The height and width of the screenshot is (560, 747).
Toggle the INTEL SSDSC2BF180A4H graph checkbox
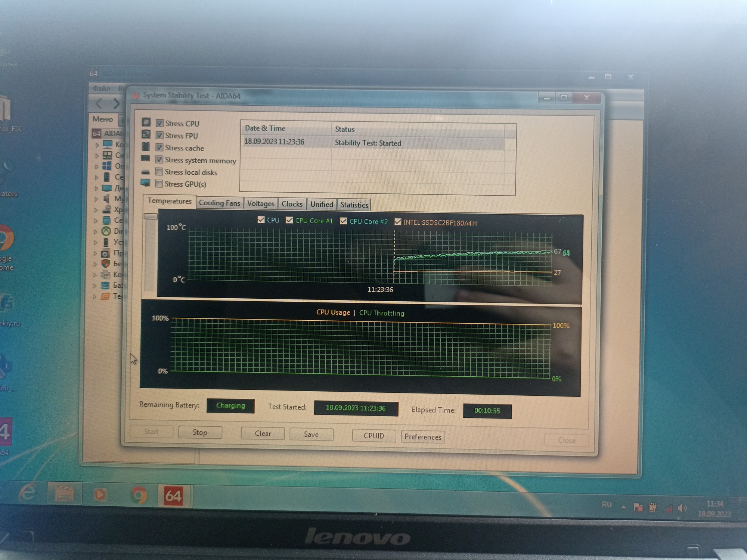(x=398, y=222)
